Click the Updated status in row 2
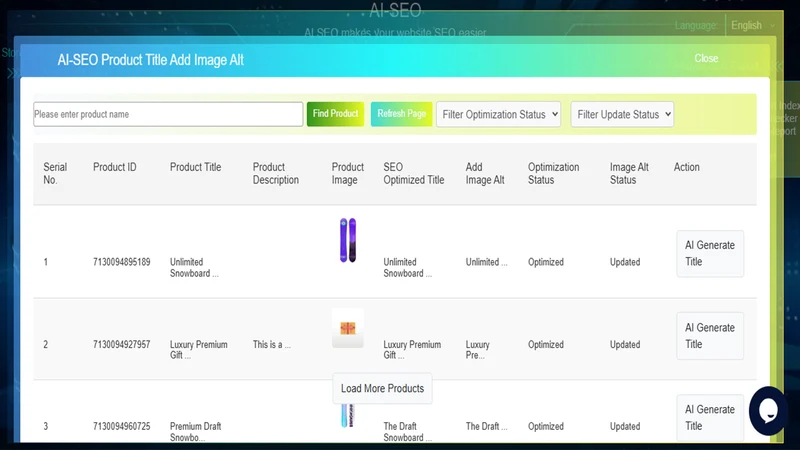800x450 pixels. [x=625, y=344]
